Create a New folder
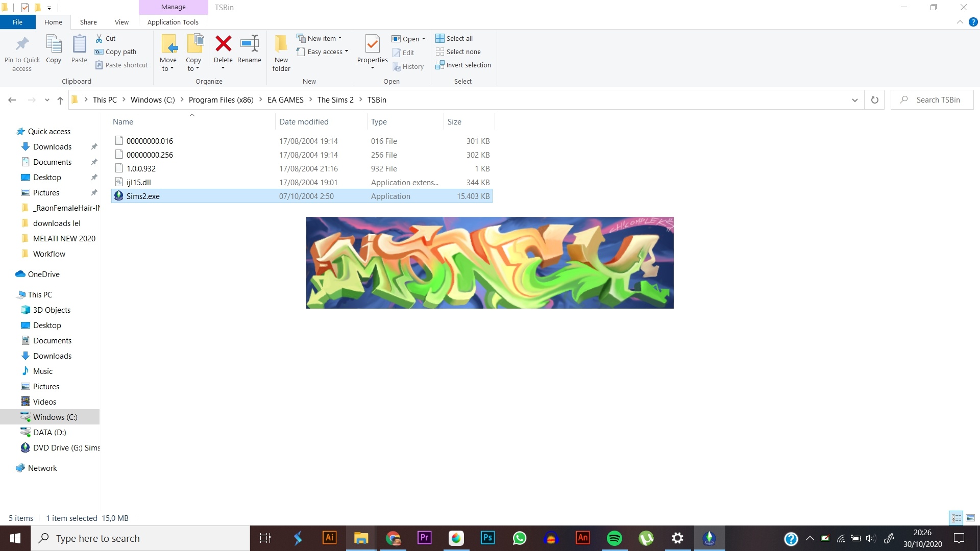This screenshot has height=551, width=980. pyautogui.click(x=281, y=53)
